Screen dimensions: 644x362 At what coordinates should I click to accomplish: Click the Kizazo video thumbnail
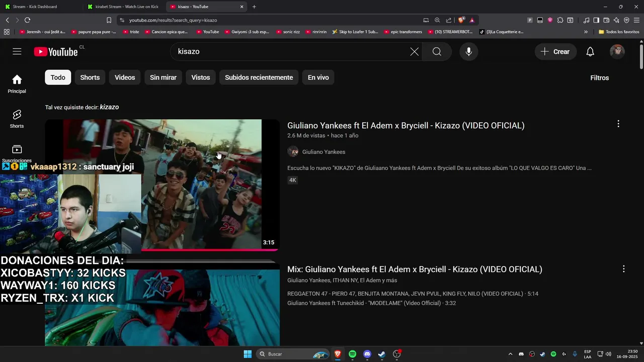[162, 185]
